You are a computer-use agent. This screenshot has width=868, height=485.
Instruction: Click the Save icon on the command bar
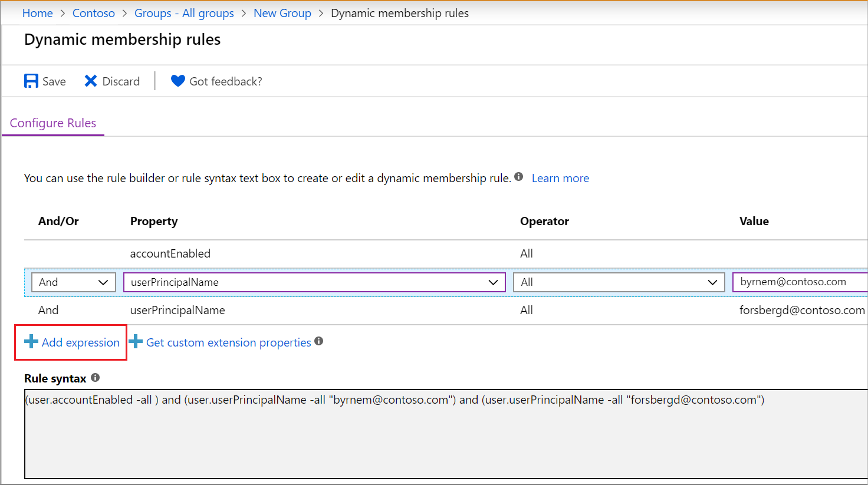click(x=31, y=81)
